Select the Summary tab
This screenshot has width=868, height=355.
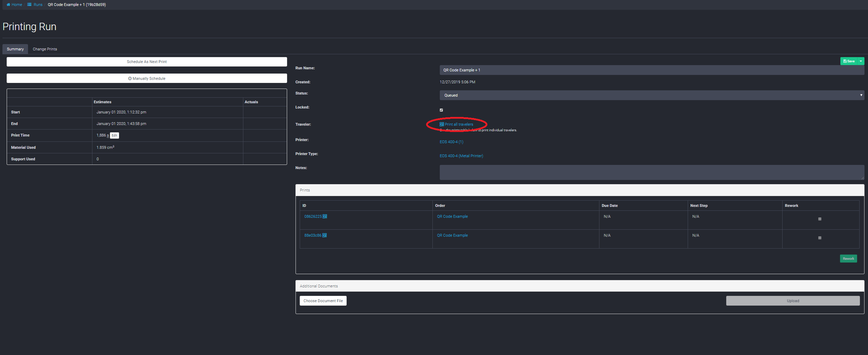click(15, 49)
